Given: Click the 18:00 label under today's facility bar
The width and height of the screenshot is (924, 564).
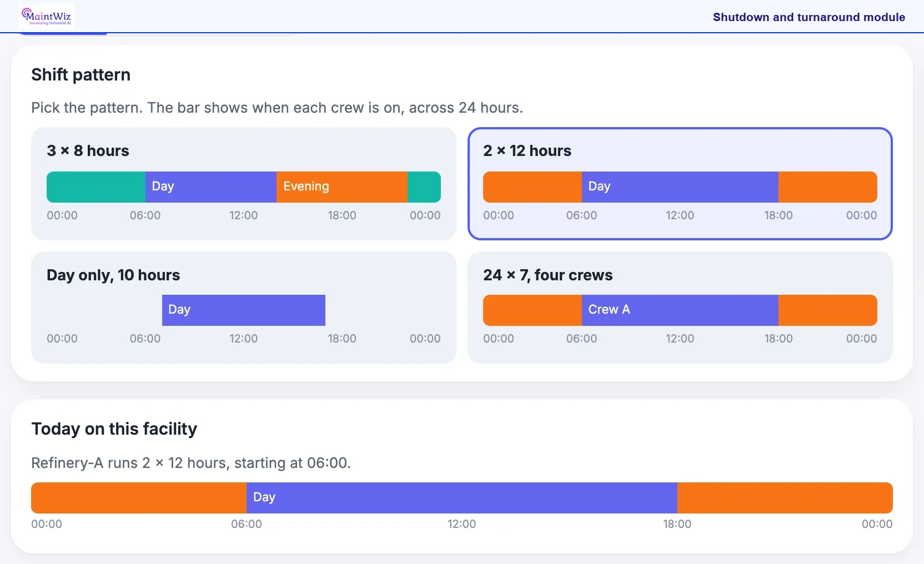Looking at the screenshot, I should (x=677, y=524).
